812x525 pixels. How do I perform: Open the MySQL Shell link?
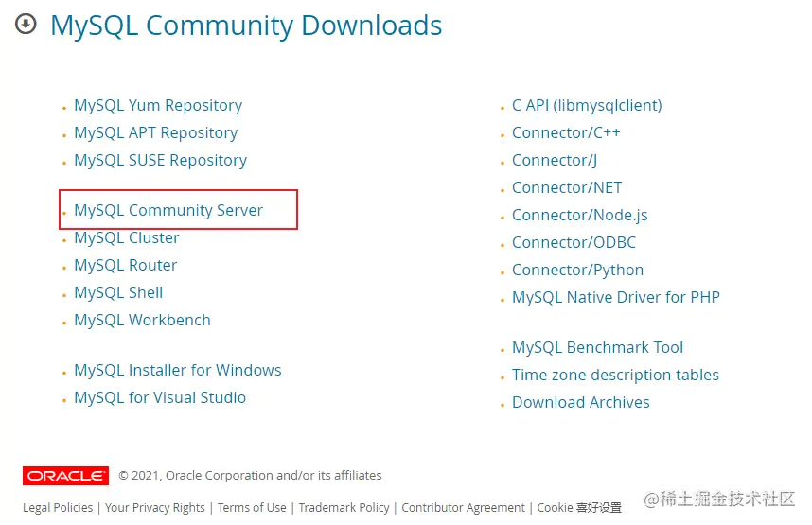[x=118, y=292]
